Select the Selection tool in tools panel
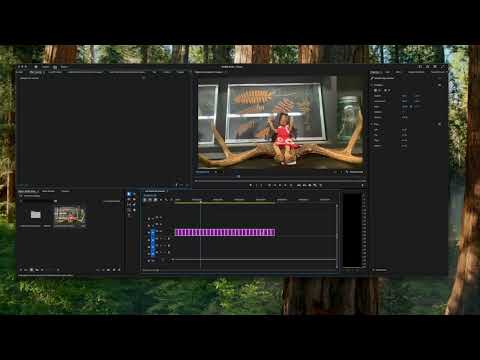The width and height of the screenshot is (480, 360). point(129,194)
